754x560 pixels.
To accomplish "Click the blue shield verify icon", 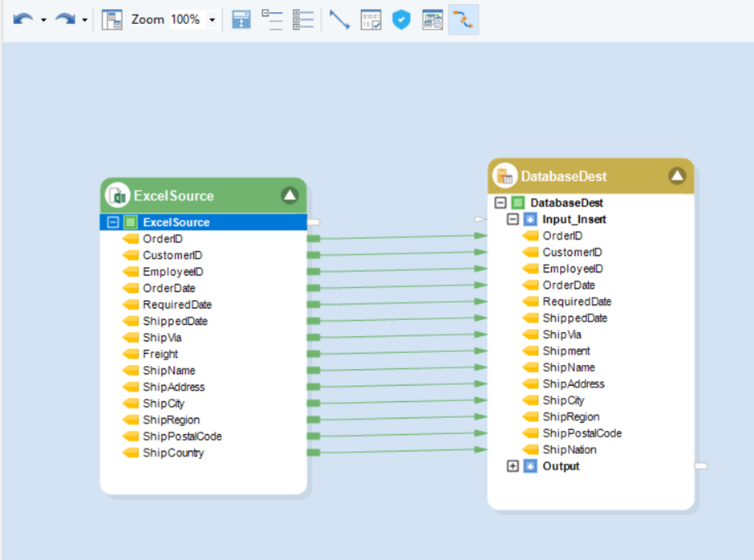I will pos(401,19).
